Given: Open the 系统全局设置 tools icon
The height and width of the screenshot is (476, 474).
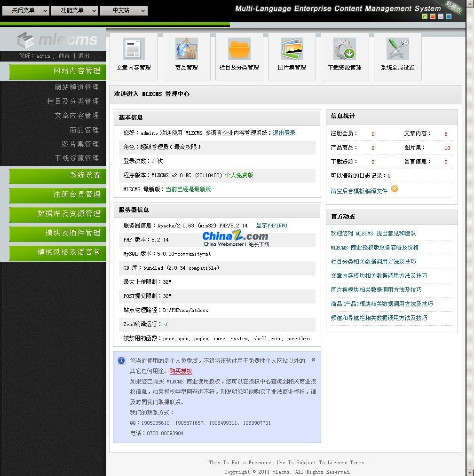Looking at the screenshot, I should point(397,49).
